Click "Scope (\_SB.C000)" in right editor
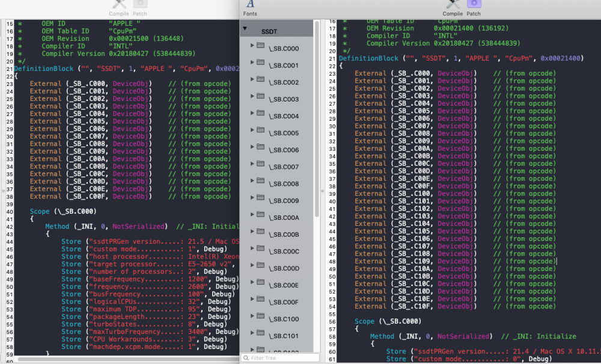 pyautogui.click(x=388, y=321)
